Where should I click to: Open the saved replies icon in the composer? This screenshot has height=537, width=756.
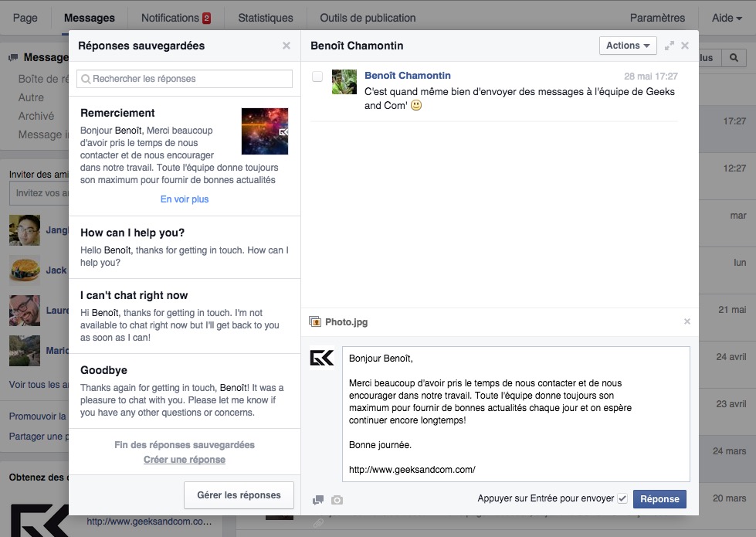pos(317,499)
